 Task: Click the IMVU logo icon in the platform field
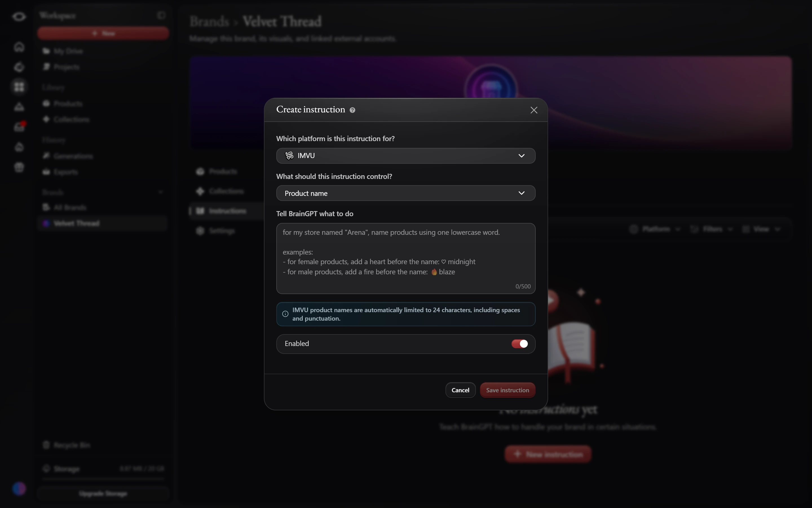coord(289,156)
